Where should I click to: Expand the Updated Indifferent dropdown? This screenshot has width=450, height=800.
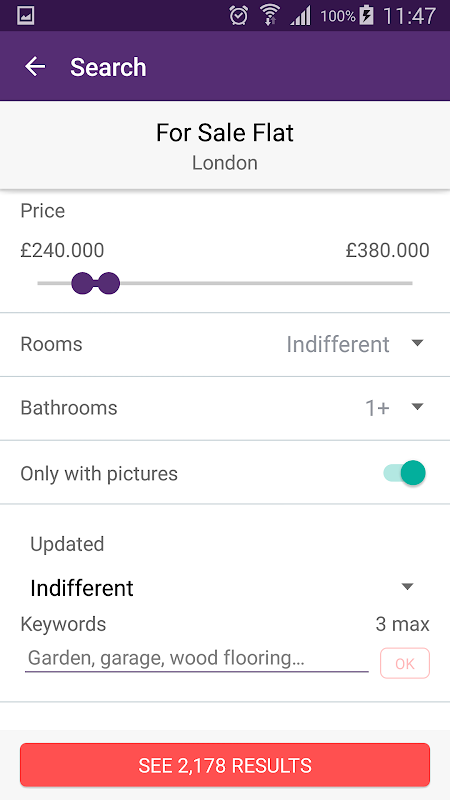coord(224,587)
